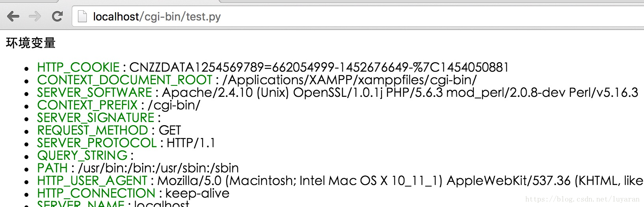Click the Apache/2.4.10 server software value
644x207 pixels.
pyautogui.click(x=400, y=92)
